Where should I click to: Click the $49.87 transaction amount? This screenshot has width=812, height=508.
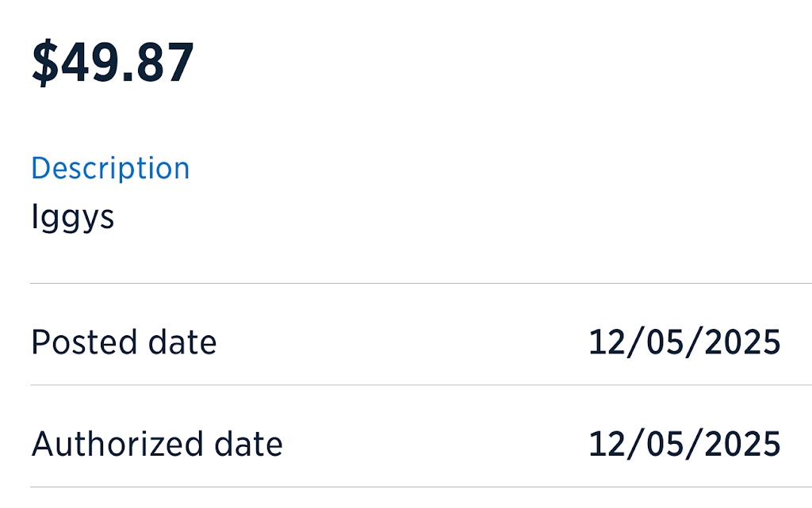(113, 63)
